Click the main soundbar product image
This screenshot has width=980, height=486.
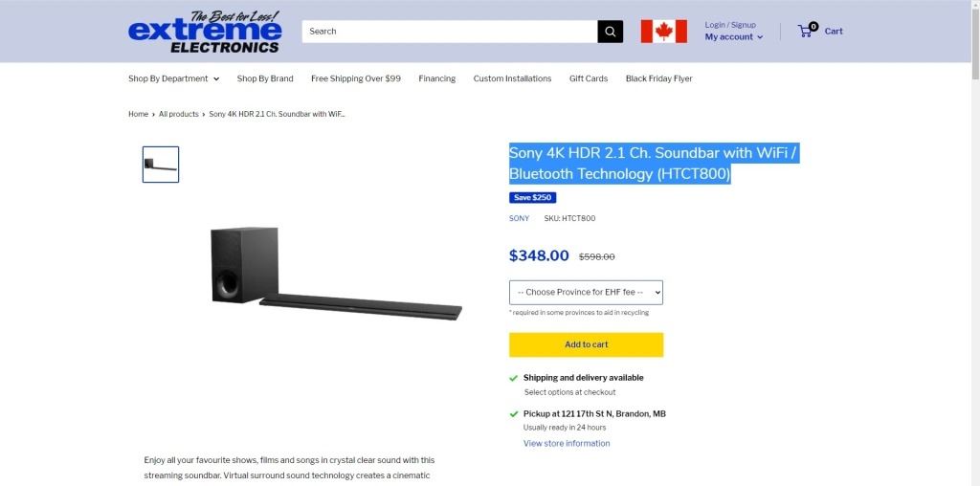pos(336,274)
